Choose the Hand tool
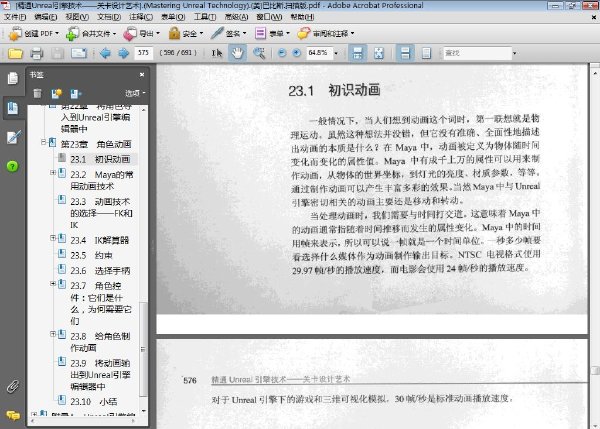 [x=237, y=53]
